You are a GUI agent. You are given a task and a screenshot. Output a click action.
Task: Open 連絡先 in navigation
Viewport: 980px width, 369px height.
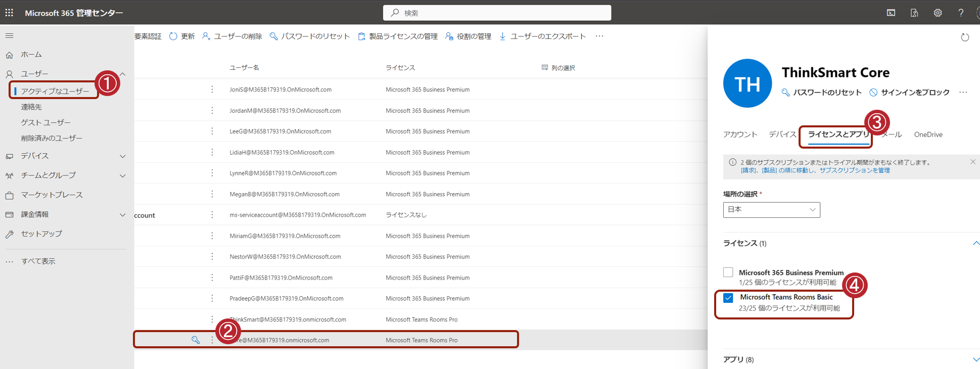click(x=31, y=107)
